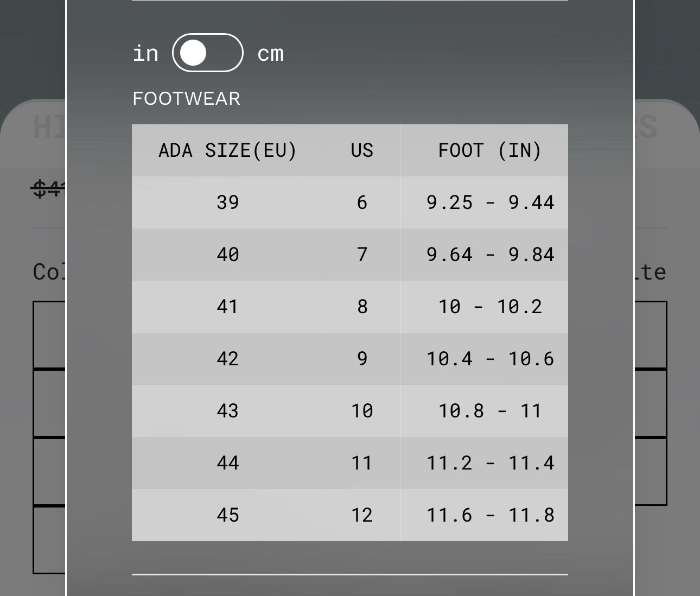700x596 pixels.
Task: Click the FOOTWEAR section heading
Action: coord(186,99)
